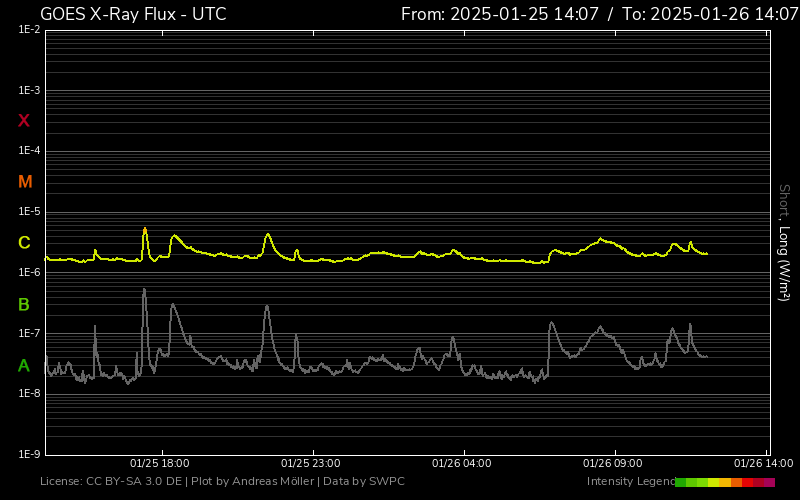Click the red X flare class label

click(x=24, y=121)
